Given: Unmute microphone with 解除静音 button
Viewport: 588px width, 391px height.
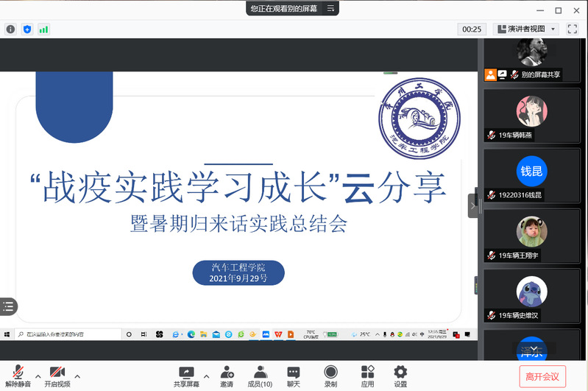Looking at the screenshot, I should [x=18, y=376].
